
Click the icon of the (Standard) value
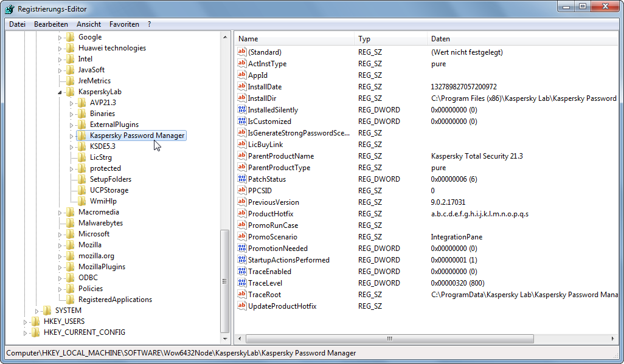click(241, 52)
